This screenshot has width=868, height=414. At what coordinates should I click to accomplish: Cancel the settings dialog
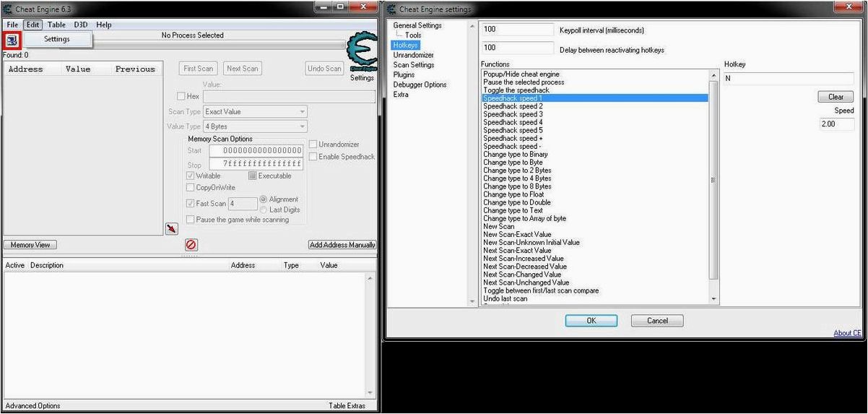coord(657,321)
